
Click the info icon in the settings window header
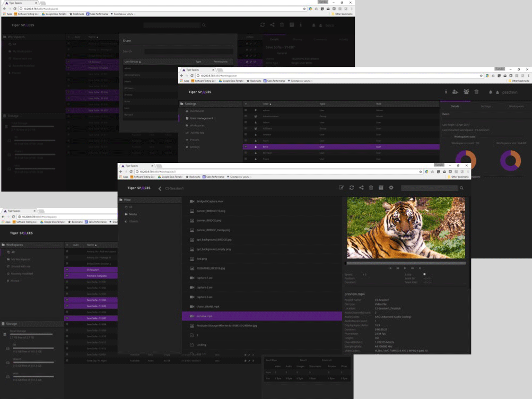pos(446,92)
